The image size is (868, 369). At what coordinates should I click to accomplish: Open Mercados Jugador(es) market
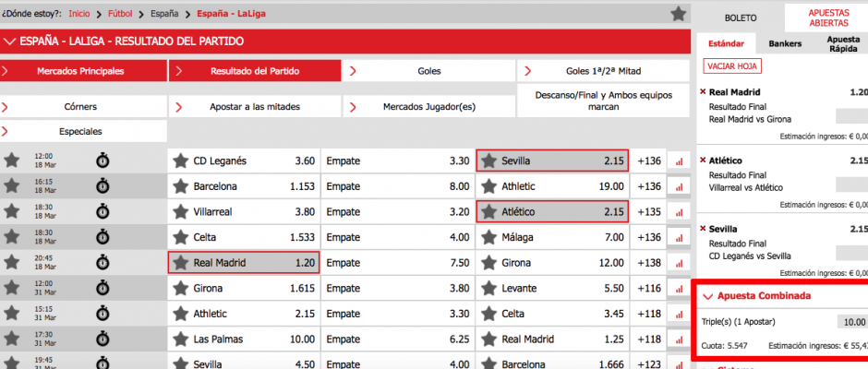click(429, 107)
